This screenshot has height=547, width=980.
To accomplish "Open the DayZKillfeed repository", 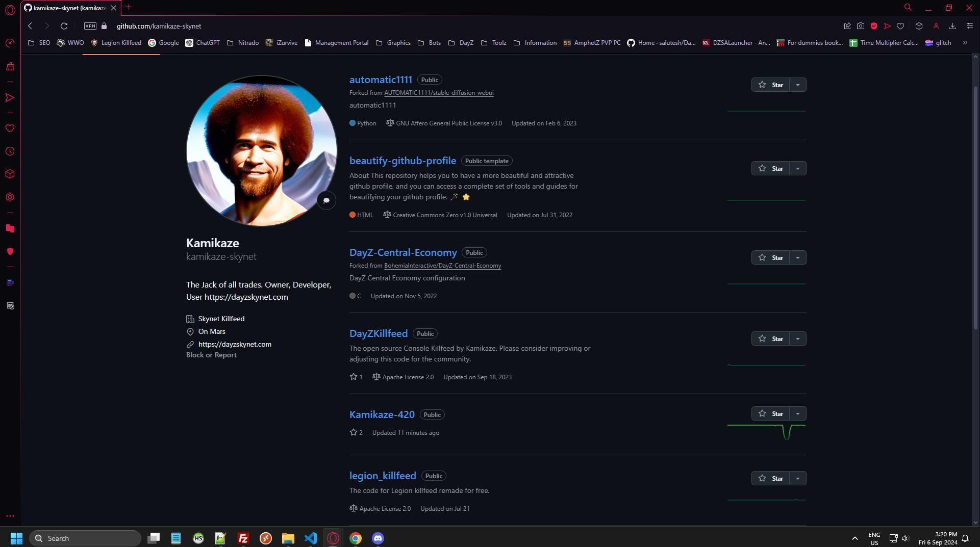I will [x=379, y=333].
